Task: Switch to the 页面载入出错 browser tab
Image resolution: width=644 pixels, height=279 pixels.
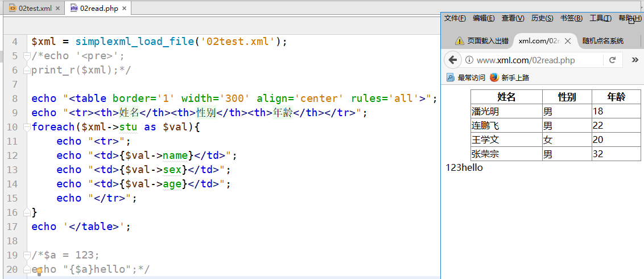Action: tap(482, 41)
